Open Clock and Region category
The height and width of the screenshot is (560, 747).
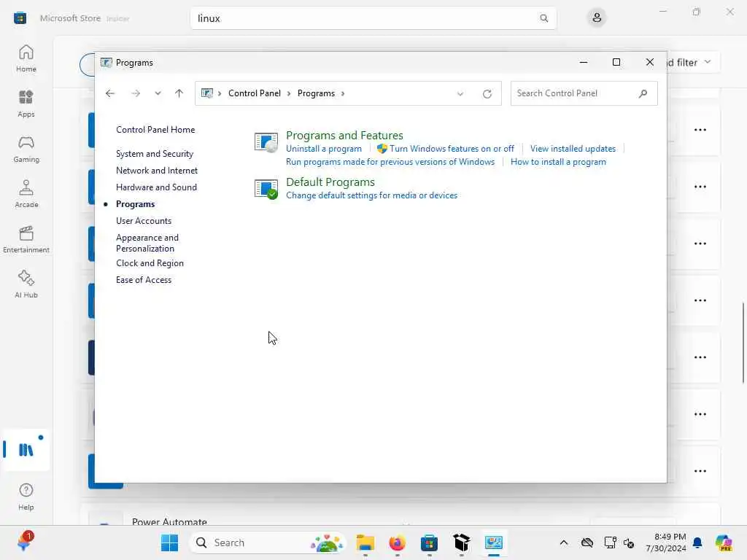pos(150,263)
